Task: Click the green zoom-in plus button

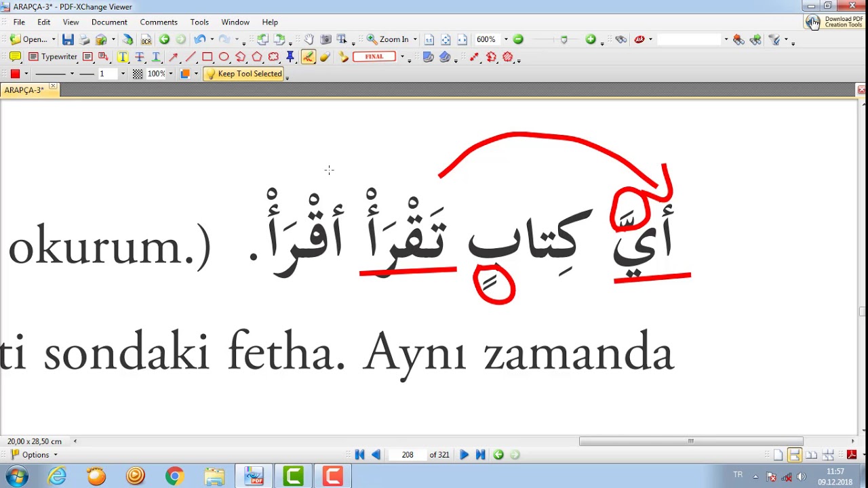Action: tap(591, 39)
